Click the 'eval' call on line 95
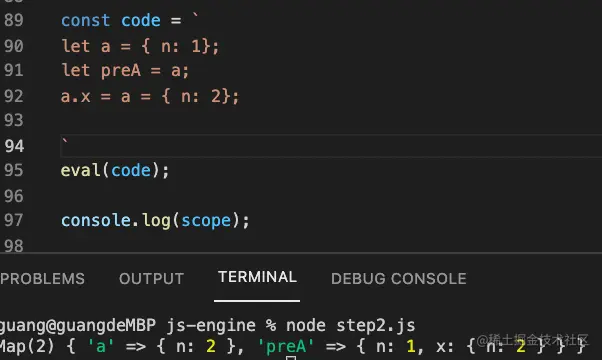This screenshot has width=602, height=360. click(81, 170)
